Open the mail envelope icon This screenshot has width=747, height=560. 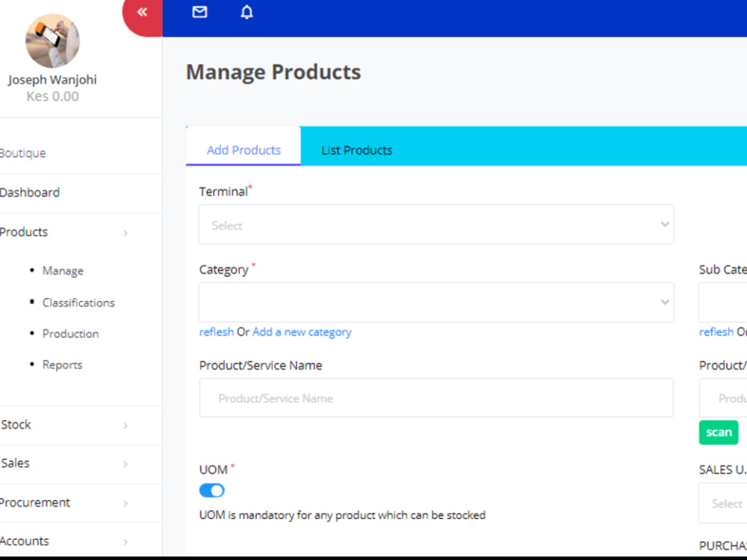coord(199,12)
